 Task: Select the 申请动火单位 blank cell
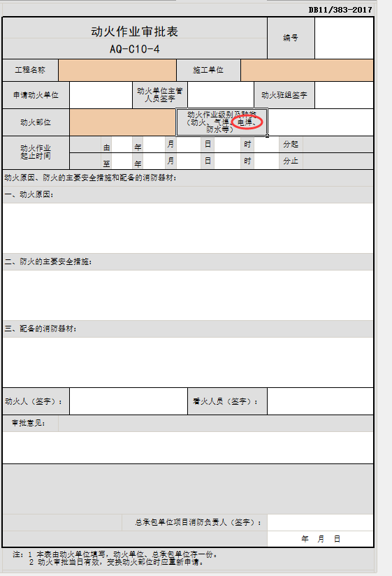101,95
